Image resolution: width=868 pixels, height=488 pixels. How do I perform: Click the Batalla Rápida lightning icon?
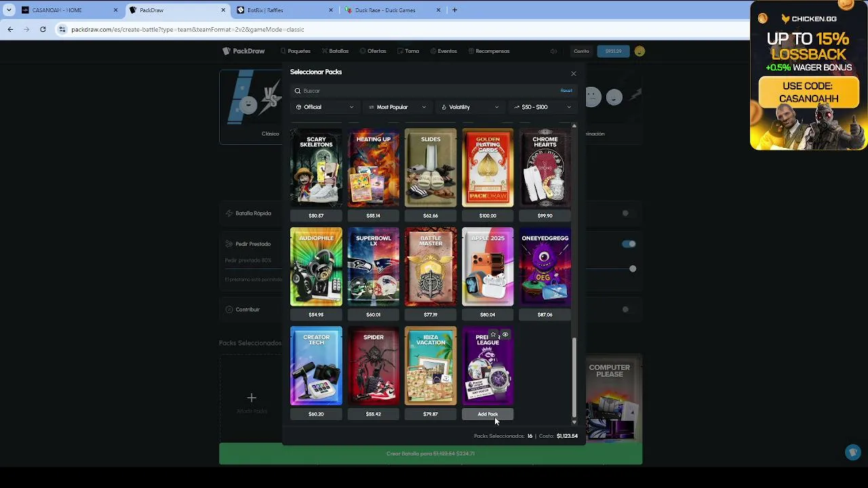229,213
